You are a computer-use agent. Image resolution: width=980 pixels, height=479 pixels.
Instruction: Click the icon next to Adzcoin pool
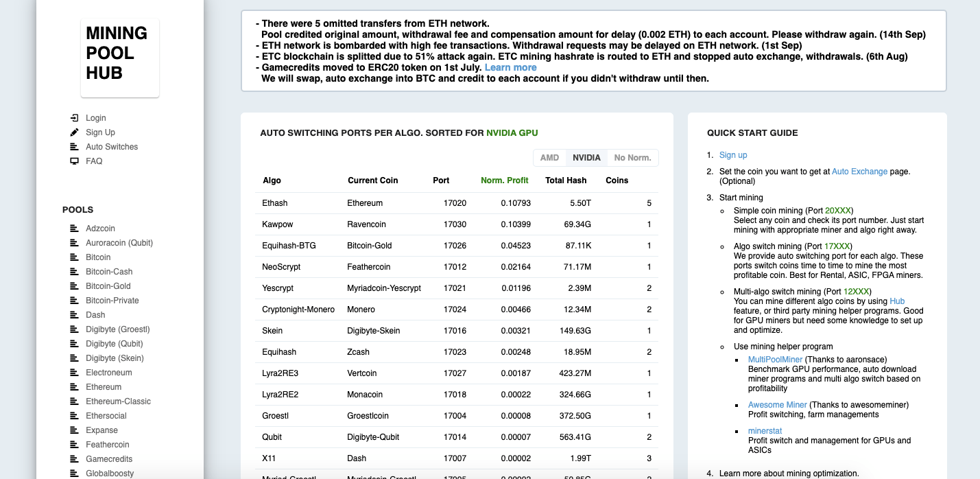click(x=75, y=229)
